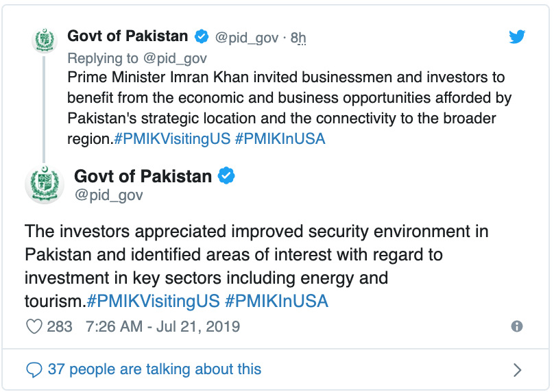
Task: Open the 8h timestamp of reply tweet
Action: (298, 38)
